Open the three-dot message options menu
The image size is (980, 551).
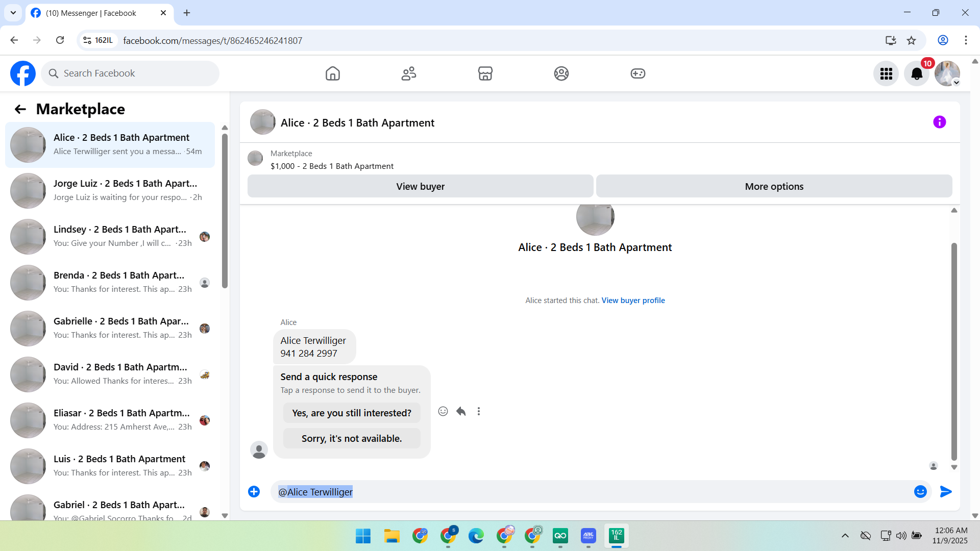478,411
